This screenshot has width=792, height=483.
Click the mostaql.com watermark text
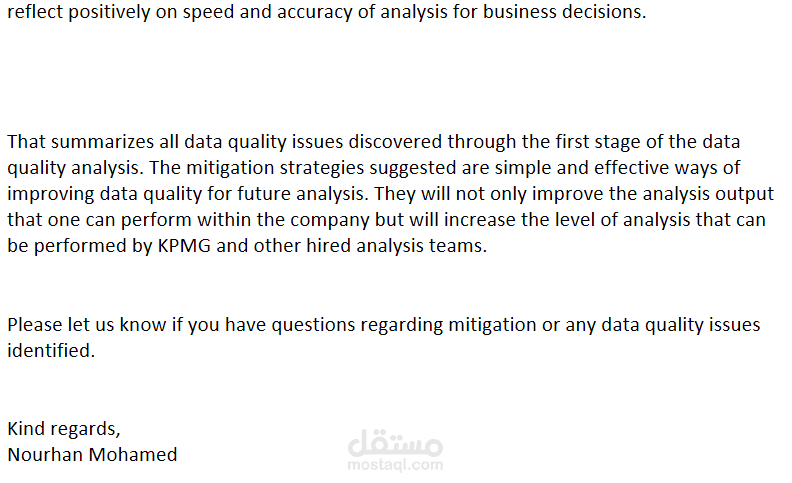coord(395,464)
